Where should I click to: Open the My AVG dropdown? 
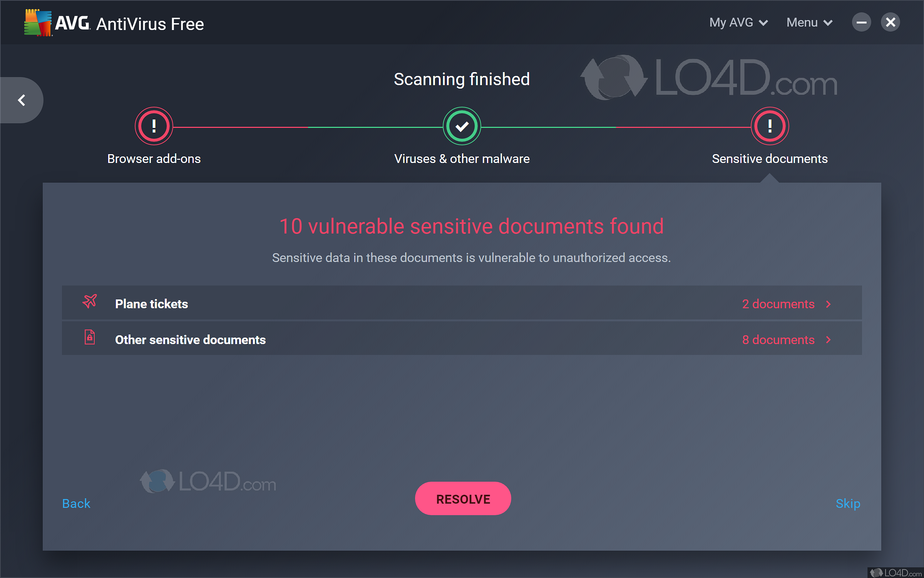[x=738, y=23]
